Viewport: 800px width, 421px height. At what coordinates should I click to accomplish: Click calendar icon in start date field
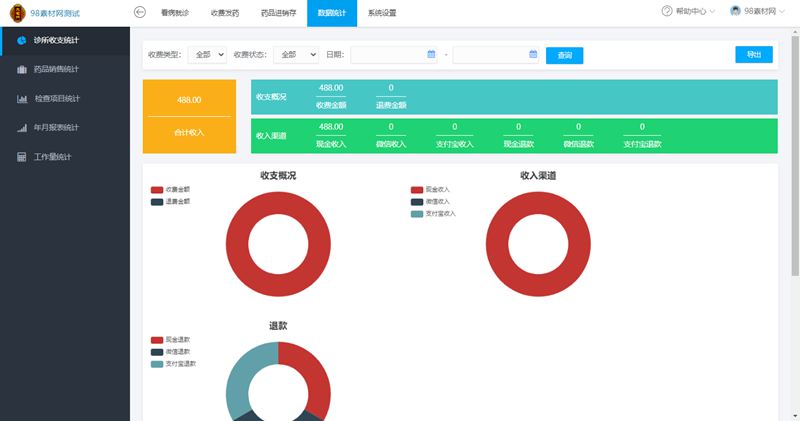tap(431, 55)
